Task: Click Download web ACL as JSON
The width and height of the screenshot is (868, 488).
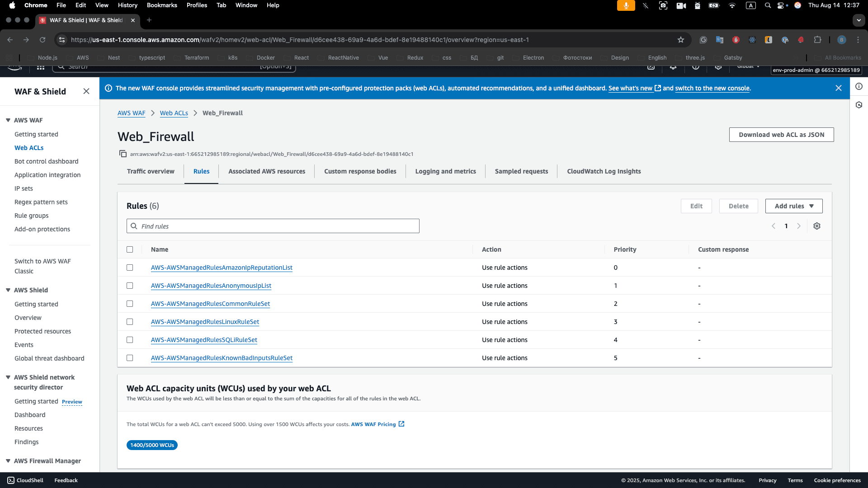Action: coord(781,134)
